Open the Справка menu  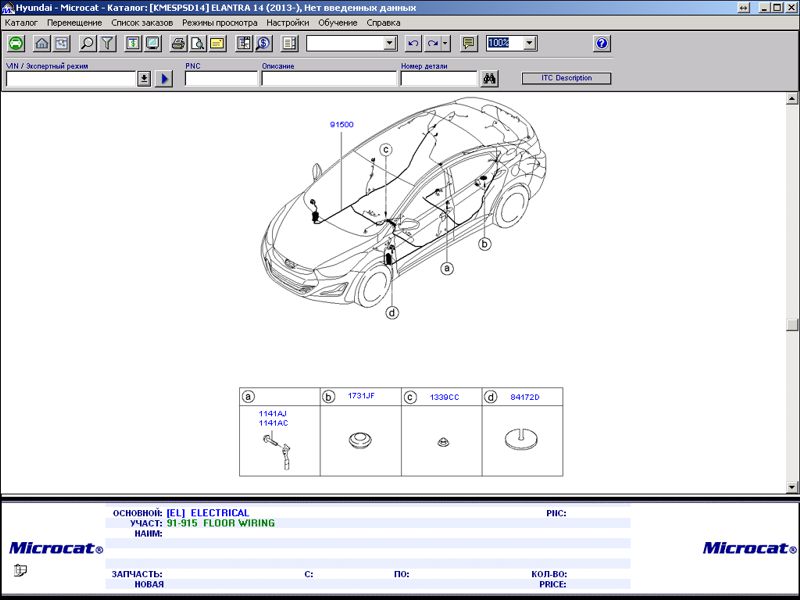383,23
